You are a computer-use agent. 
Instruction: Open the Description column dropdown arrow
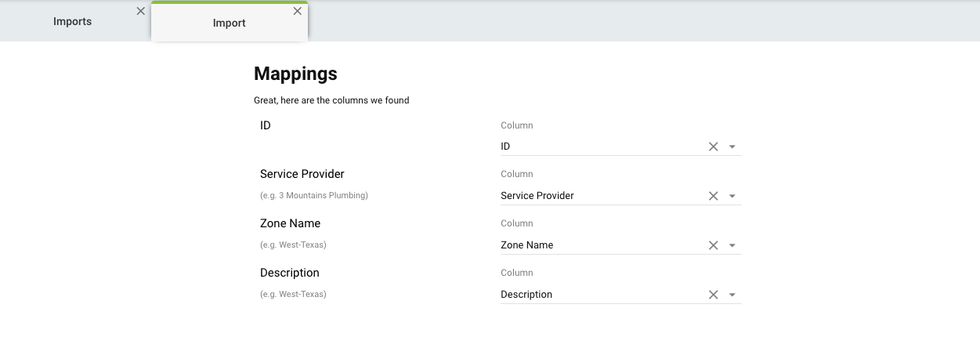pyautogui.click(x=732, y=295)
